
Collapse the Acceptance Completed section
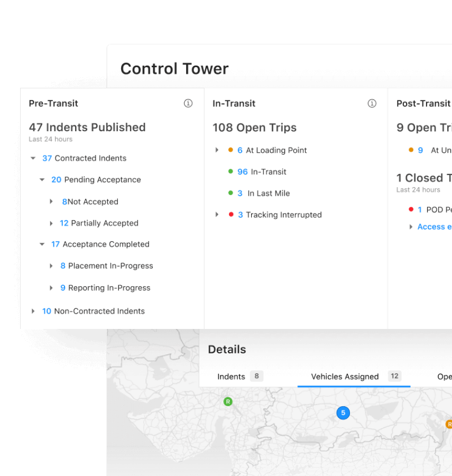(x=42, y=244)
